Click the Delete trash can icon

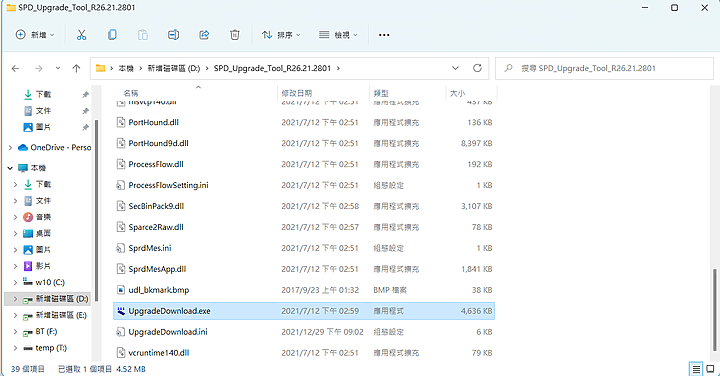235,35
